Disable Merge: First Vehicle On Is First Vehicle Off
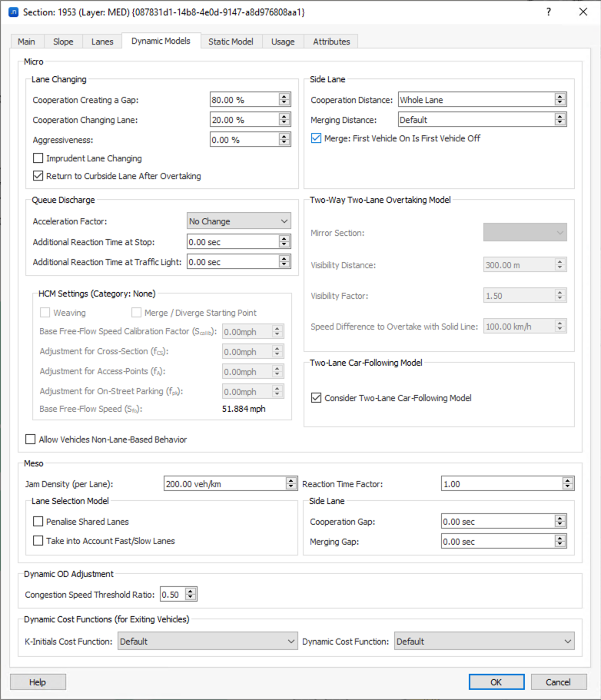Screen dimensions: 601x700 (x=316, y=138)
